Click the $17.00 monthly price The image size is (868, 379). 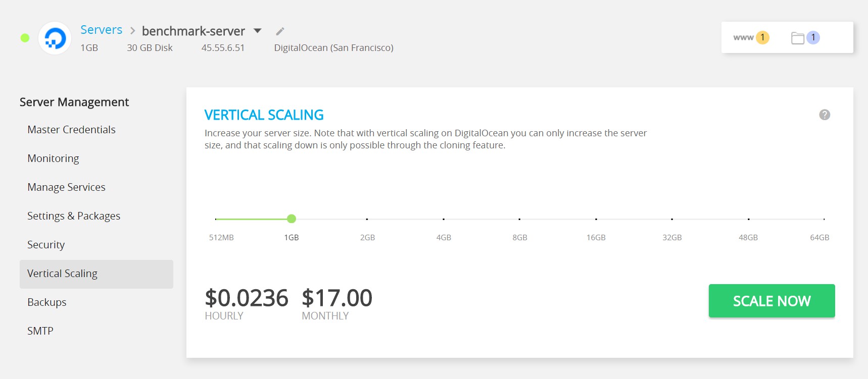(x=337, y=298)
